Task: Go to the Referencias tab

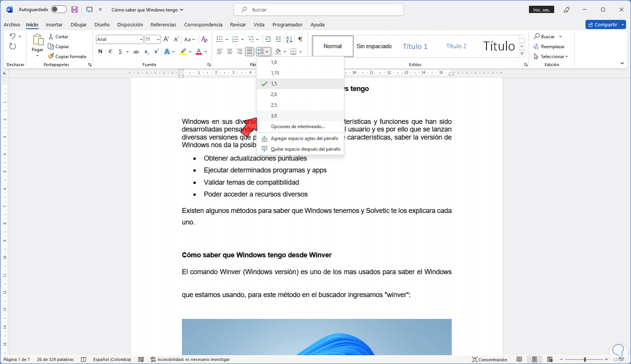Action: coord(163,24)
